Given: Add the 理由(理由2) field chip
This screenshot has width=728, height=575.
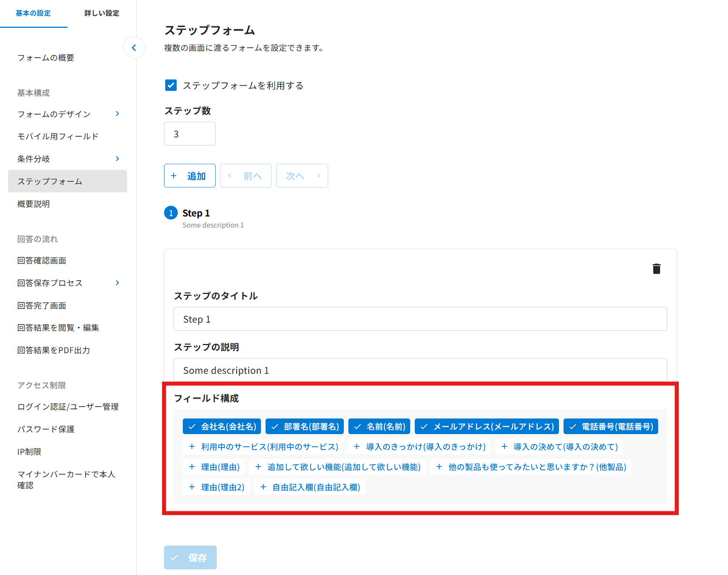Looking at the screenshot, I should click(x=216, y=487).
